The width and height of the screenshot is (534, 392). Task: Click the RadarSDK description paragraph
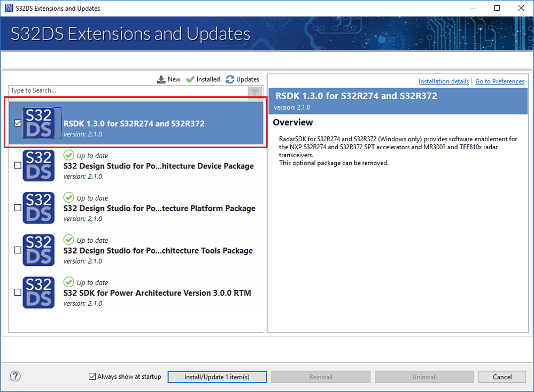click(x=398, y=151)
